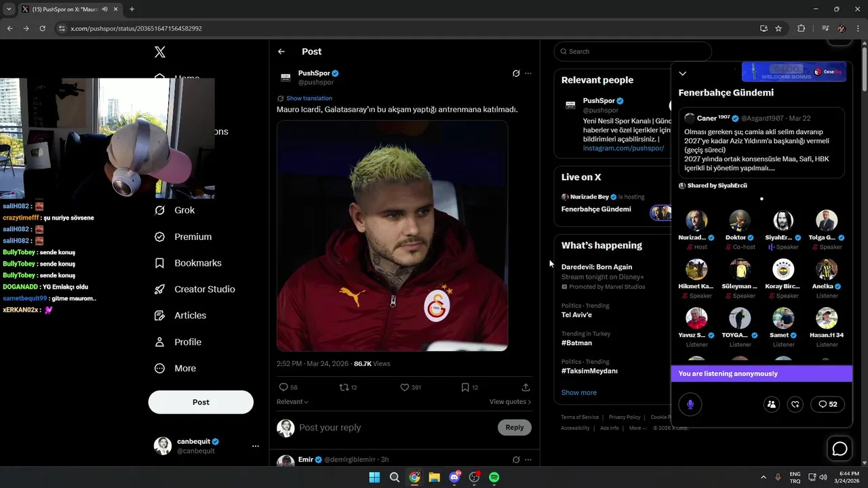Open the Grok icon on Emir's reply
Screen dimensions: 868x488
click(x=516, y=460)
